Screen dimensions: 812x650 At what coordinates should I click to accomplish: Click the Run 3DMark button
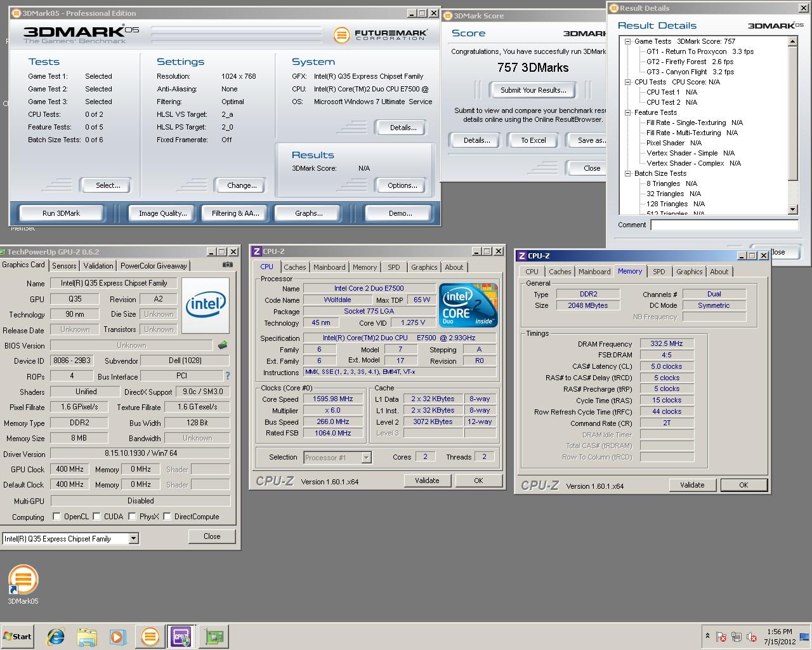click(62, 213)
